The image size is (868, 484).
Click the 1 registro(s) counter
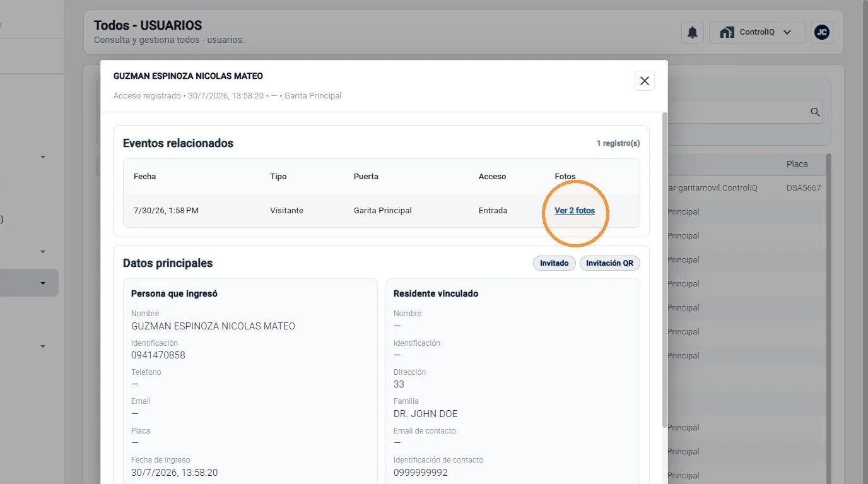click(x=618, y=143)
